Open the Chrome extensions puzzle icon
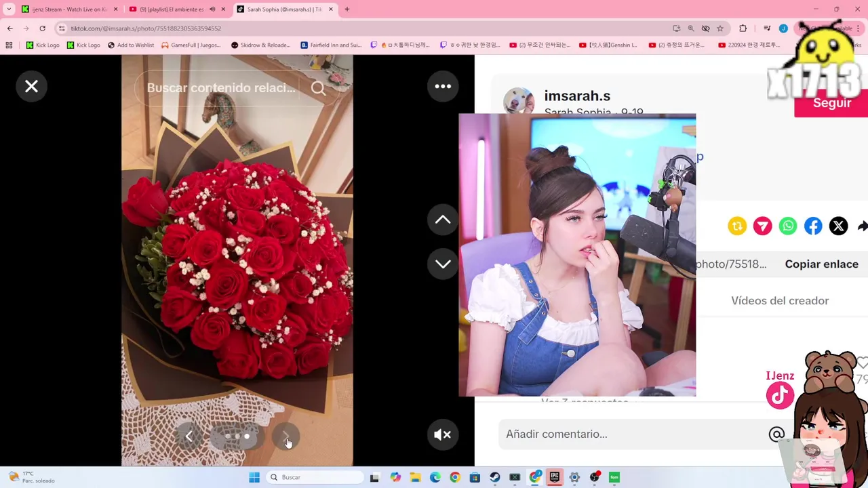868x488 pixels. click(x=743, y=28)
